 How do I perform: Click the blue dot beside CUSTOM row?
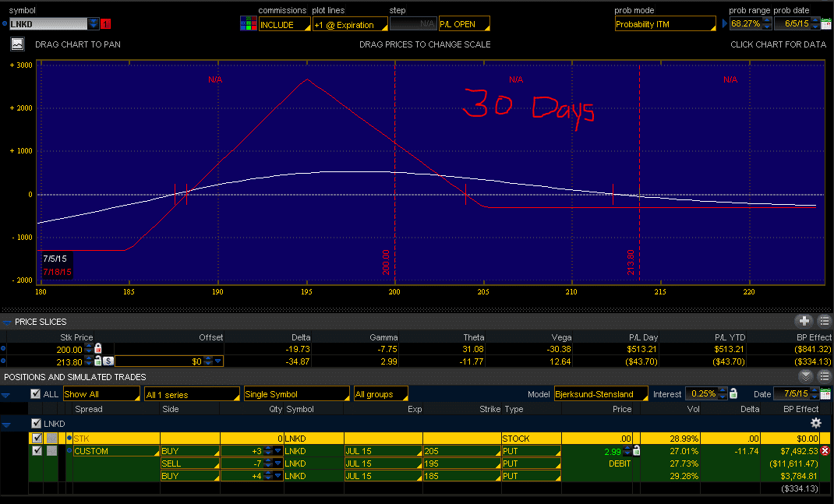pos(69,450)
